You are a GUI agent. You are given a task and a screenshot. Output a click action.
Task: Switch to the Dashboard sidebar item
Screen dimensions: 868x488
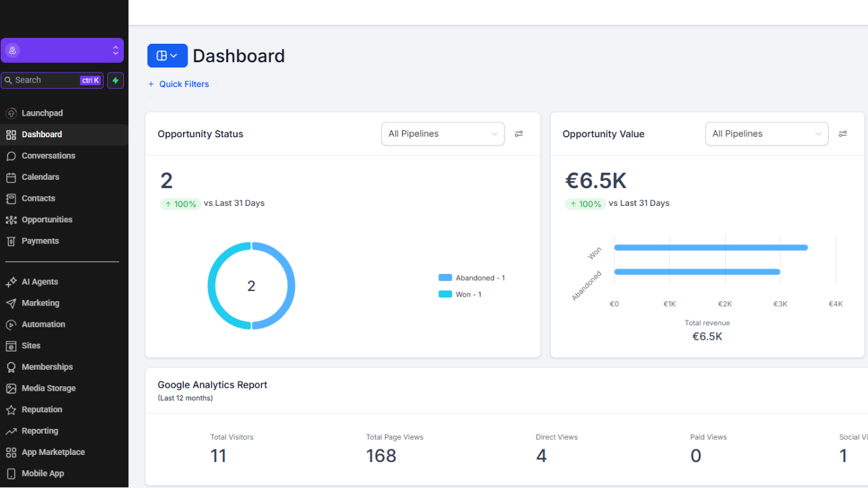coord(41,134)
